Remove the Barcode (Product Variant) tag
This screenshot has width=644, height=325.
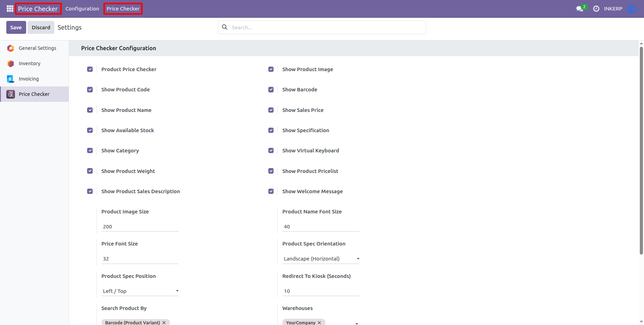pos(164,323)
